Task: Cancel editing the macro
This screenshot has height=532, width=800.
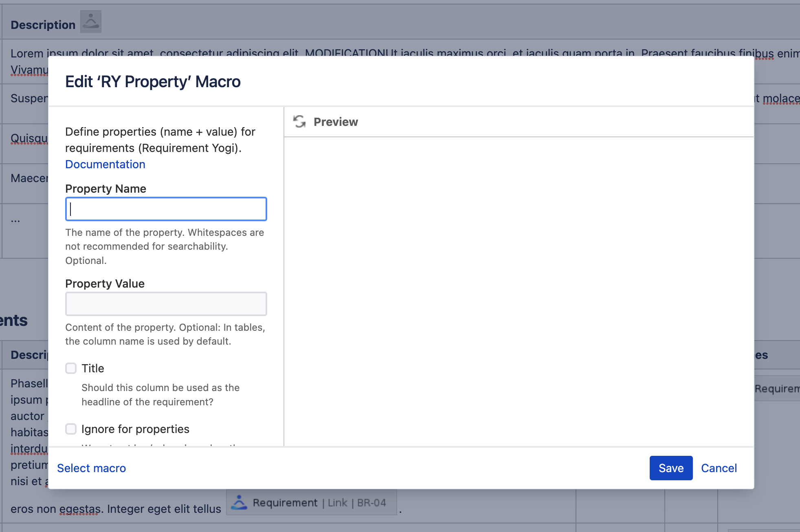Action: (719, 468)
